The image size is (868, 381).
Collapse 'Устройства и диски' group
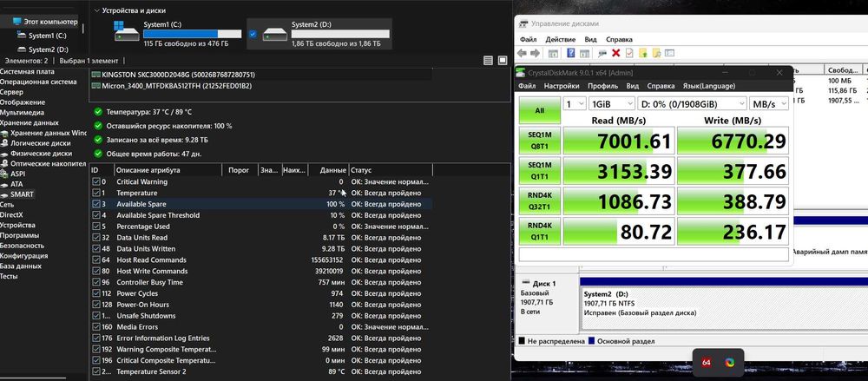point(97,10)
